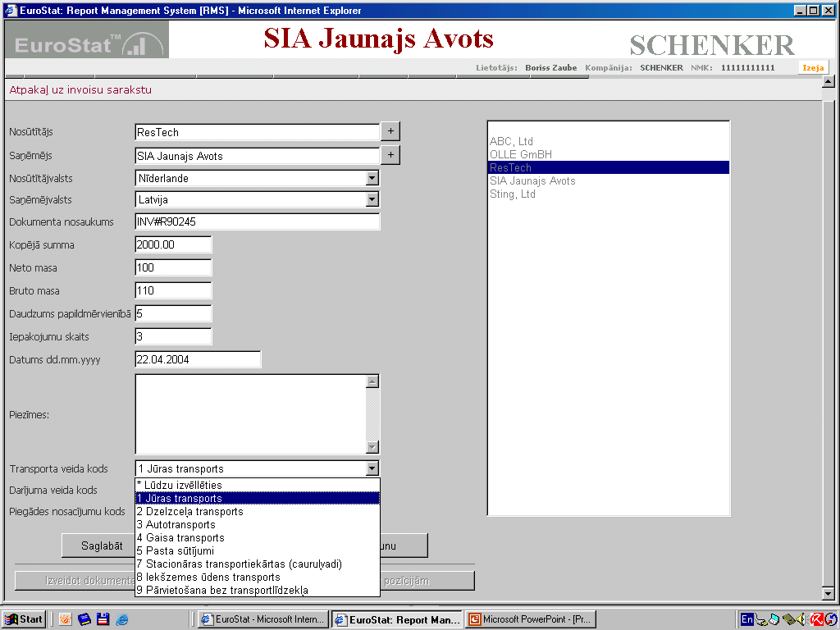Image resolution: width=840 pixels, height=630 pixels.
Task: Click the Kopējā summa field 2000.00
Action: (173, 244)
